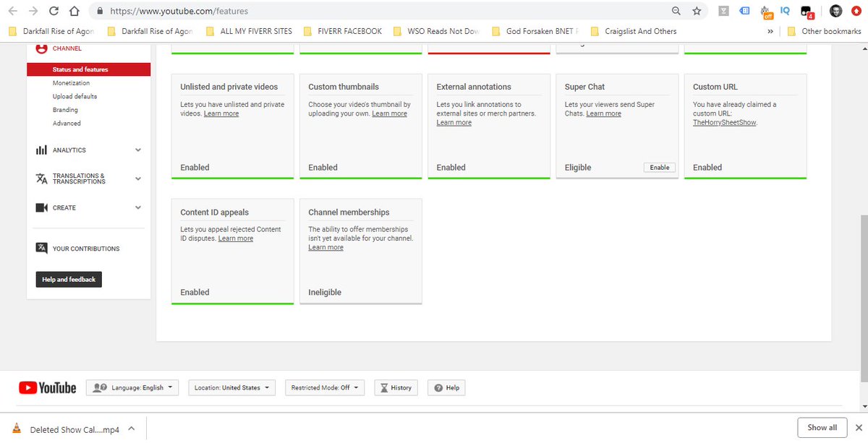Expand the Analytics sidebar section
868x443 pixels.
138,150
